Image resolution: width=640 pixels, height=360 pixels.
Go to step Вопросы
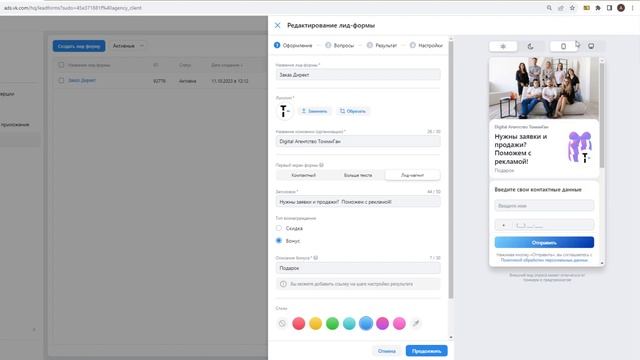point(340,45)
